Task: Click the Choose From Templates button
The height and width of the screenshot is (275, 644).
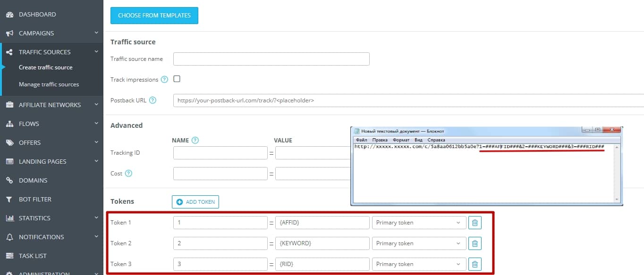Action: (154, 16)
